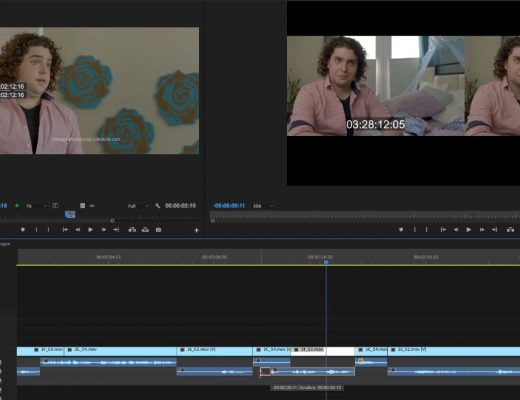This screenshot has width=520, height=400.
Task: Open the Program monitor zoom level dropdown
Action: pyautogui.click(x=263, y=206)
